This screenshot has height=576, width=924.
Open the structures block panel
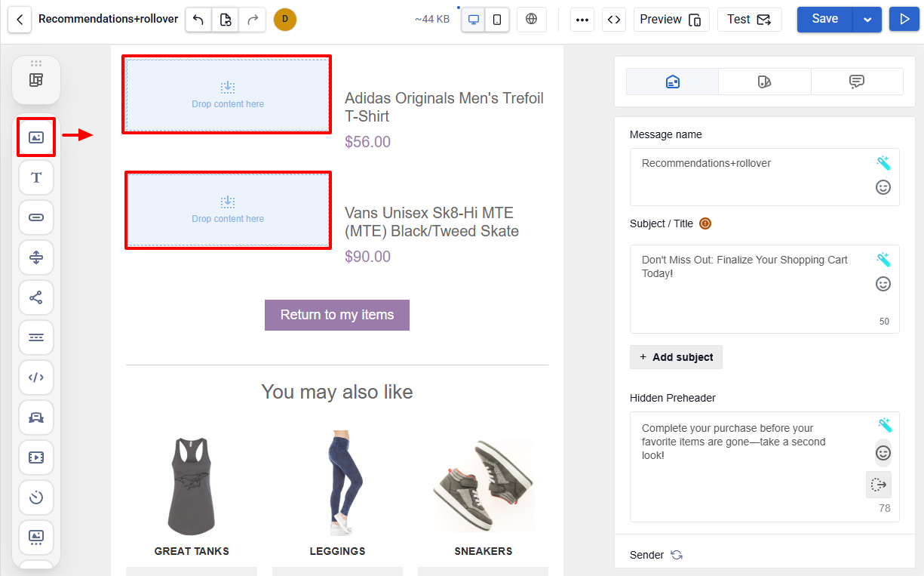(x=36, y=80)
